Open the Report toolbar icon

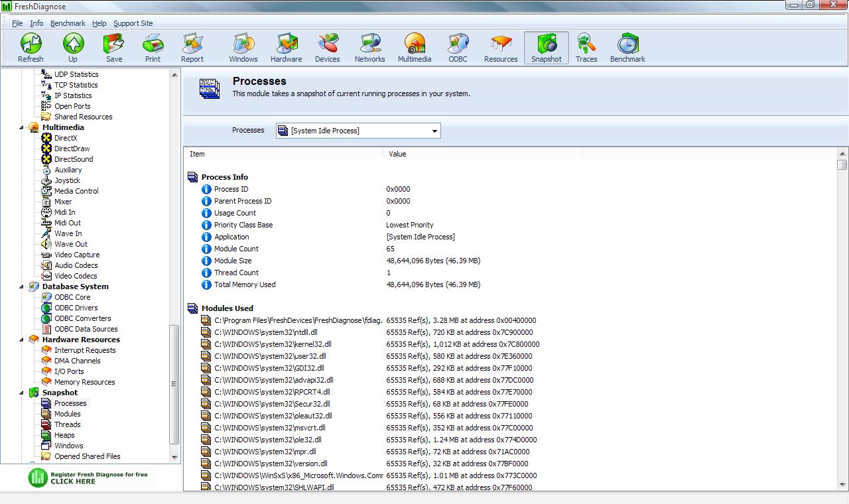pyautogui.click(x=192, y=48)
